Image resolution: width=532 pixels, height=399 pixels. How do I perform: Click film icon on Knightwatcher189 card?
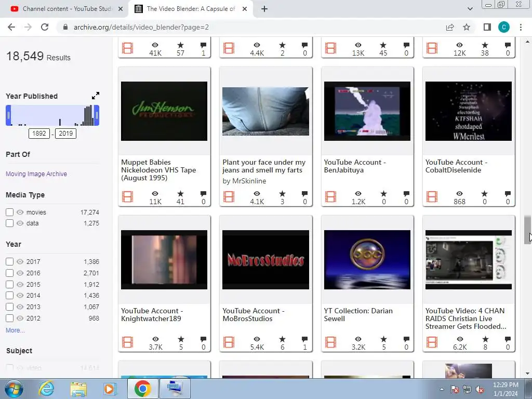pos(128,342)
